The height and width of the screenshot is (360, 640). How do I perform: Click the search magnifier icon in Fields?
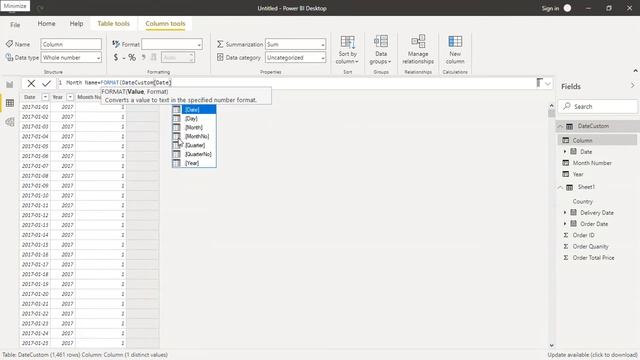(x=567, y=106)
